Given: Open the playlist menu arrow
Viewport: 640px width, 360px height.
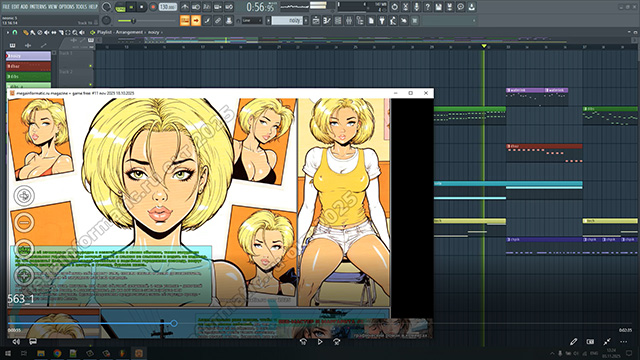Looking at the screenshot, I should pos(7,32).
